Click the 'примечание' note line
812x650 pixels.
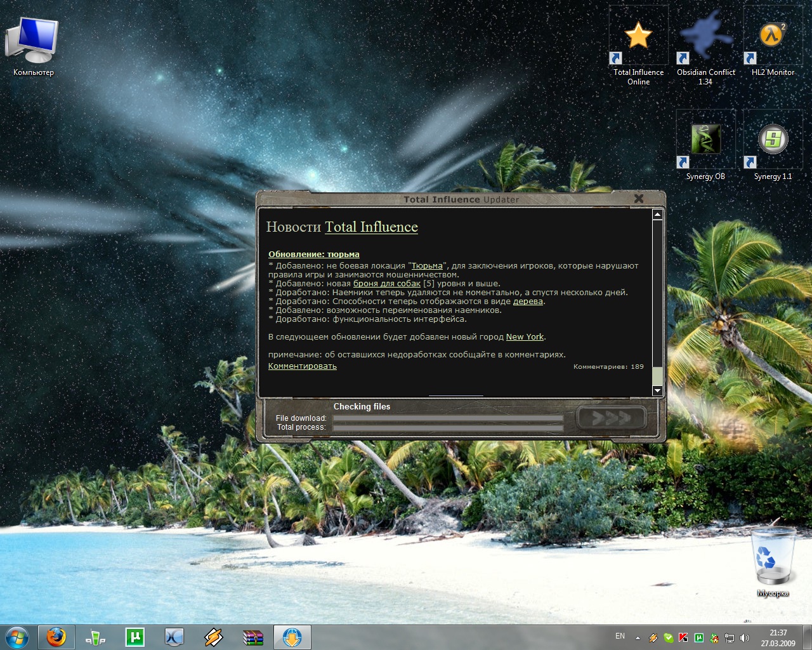click(x=417, y=355)
